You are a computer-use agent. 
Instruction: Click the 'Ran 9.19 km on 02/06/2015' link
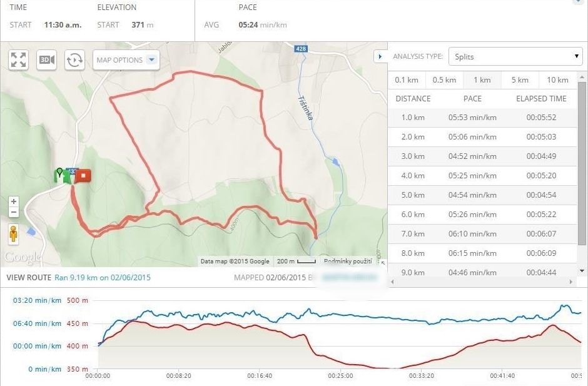pyautogui.click(x=103, y=277)
